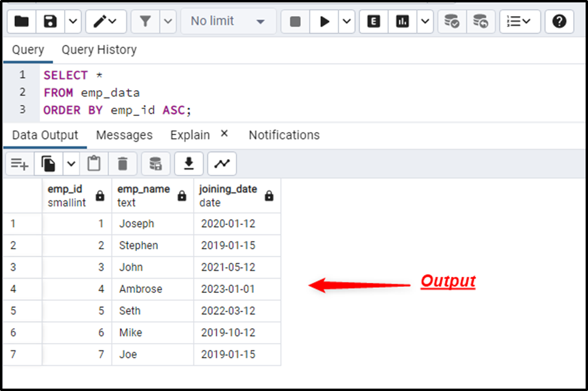Switch to the Query History tab
Viewport: 588px width, 391px height.
coord(99,50)
